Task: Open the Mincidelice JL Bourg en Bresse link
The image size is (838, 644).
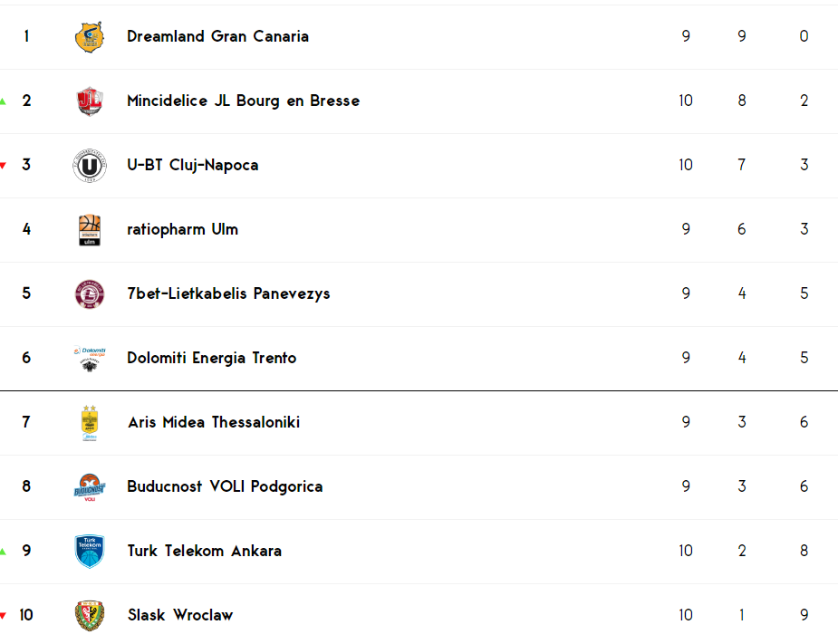Action: tap(243, 101)
